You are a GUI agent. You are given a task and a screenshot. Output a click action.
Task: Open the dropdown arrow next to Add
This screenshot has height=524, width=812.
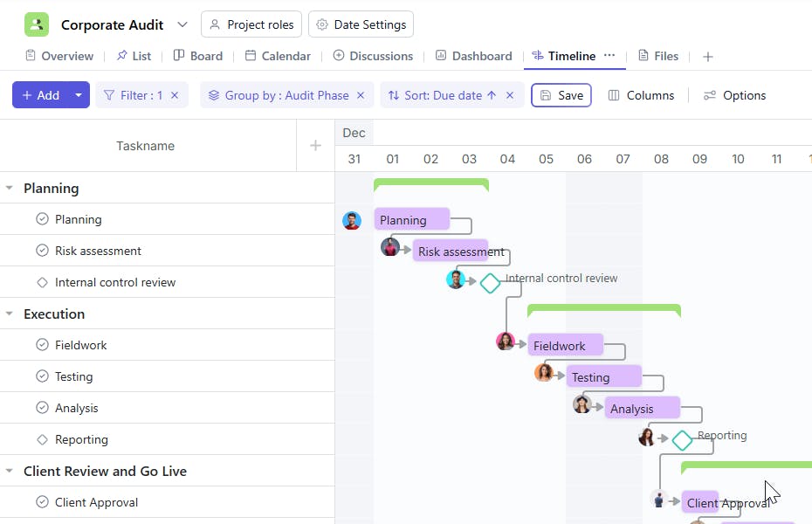click(79, 95)
